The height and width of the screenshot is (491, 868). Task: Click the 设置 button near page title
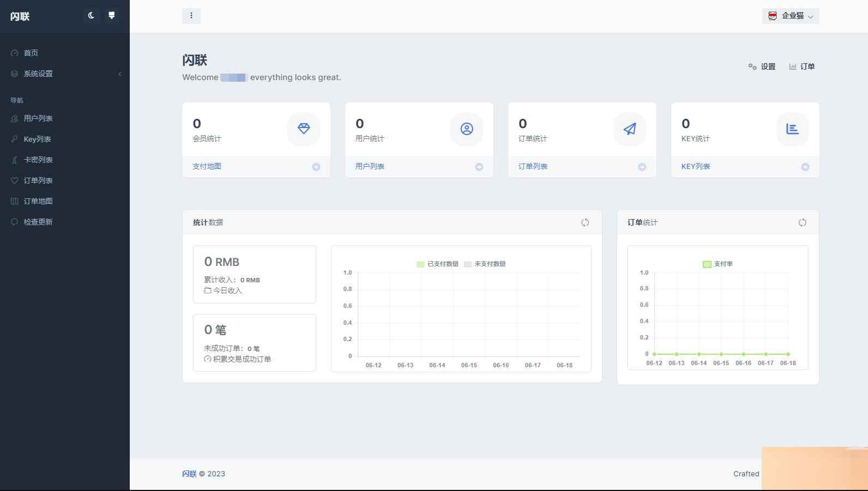[x=762, y=66]
